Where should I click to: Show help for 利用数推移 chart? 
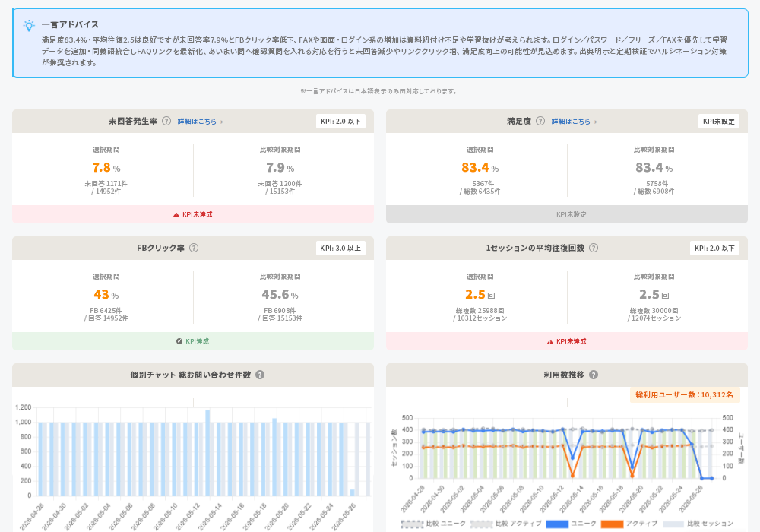pyautogui.click(x=594, y=375)
